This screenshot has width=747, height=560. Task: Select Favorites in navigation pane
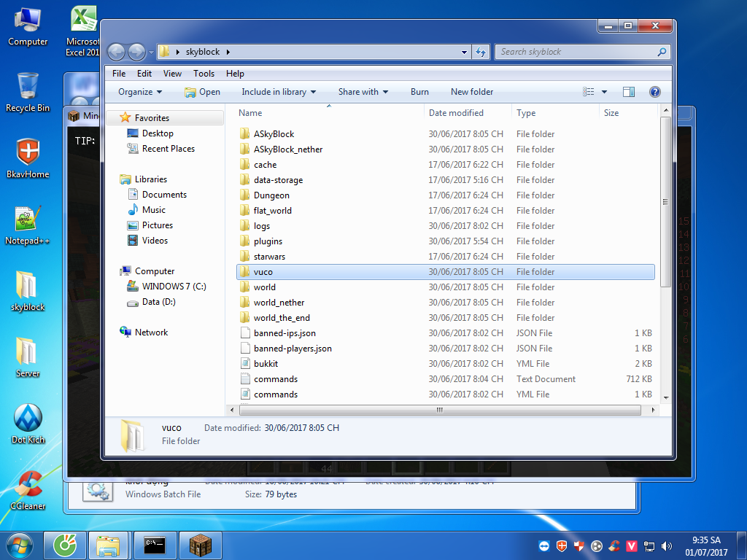(165, 118)
